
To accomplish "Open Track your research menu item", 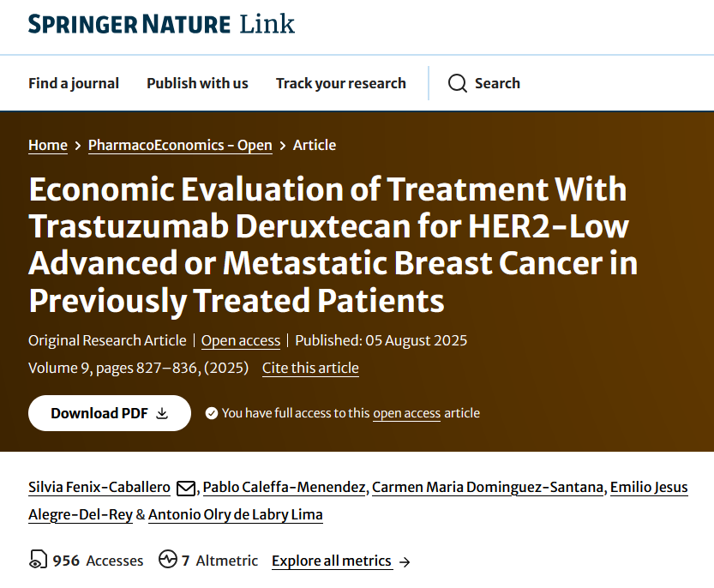I will (340, 83).
